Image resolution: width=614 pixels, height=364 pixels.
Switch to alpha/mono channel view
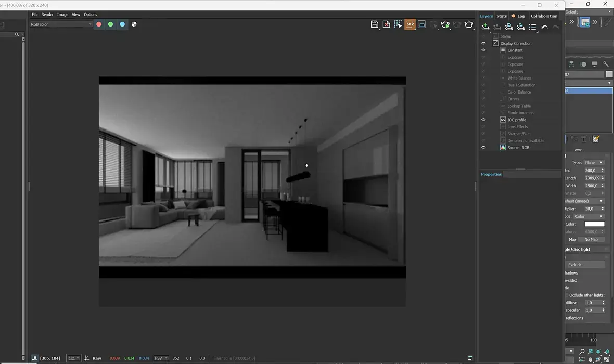click(x=134, y=24)
